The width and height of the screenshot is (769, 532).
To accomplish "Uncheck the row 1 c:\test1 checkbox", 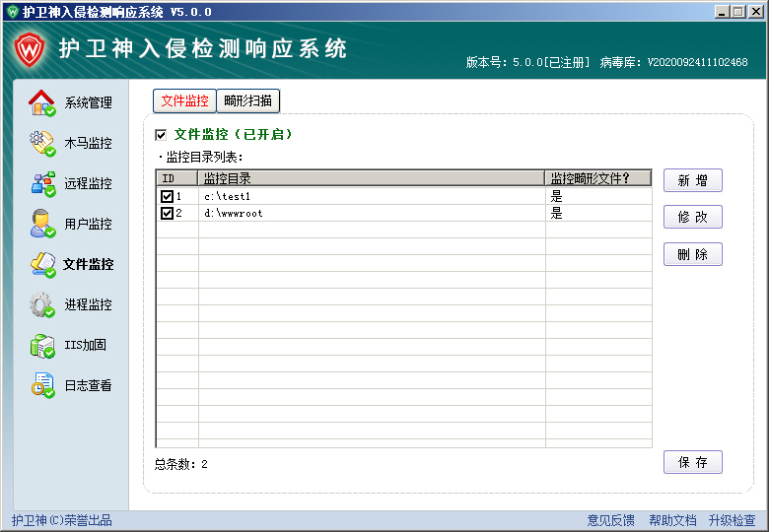I will pos(167,197).
